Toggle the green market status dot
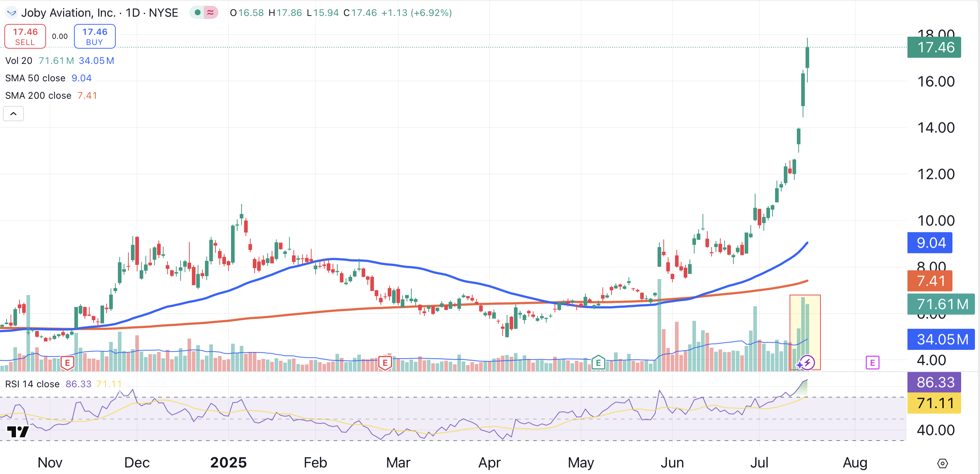This screenshot has width=980, height=474. (197, 13)
